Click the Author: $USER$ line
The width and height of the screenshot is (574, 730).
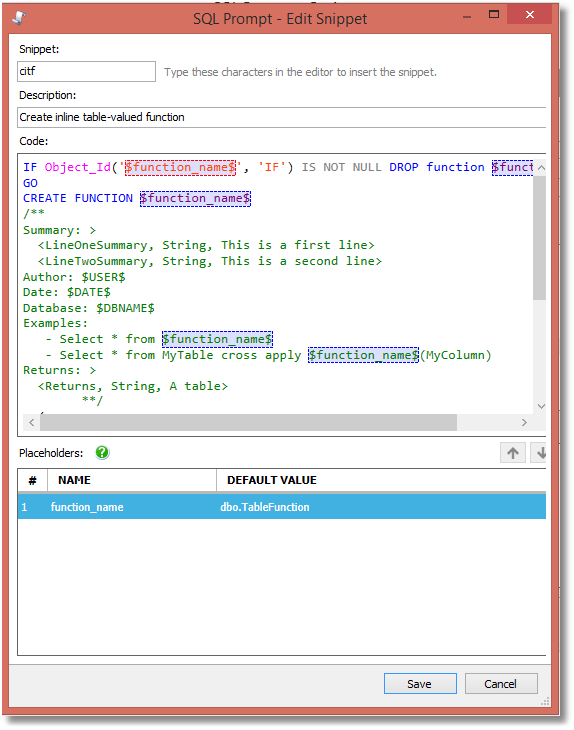click(x=74, y=277)
